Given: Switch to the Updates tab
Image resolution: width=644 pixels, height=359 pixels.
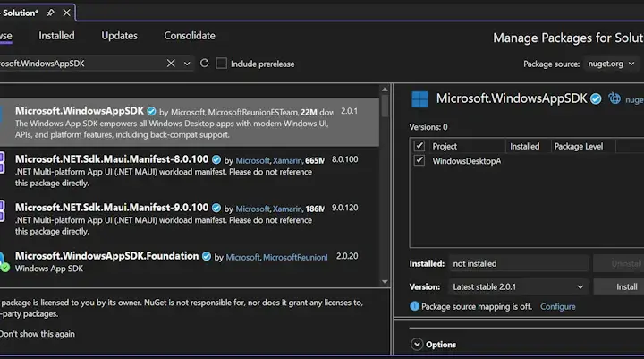Looking at the screenshot, I should [x=120, y=36].
